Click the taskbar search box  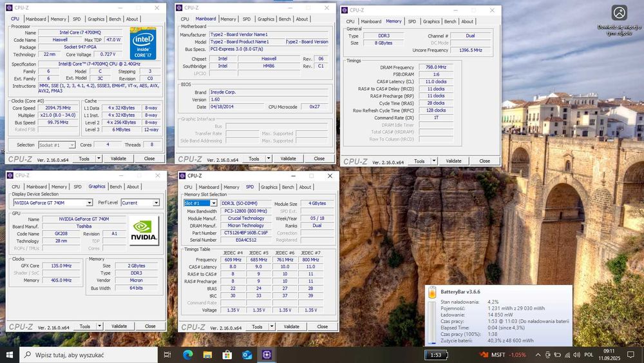coord(88,355)
